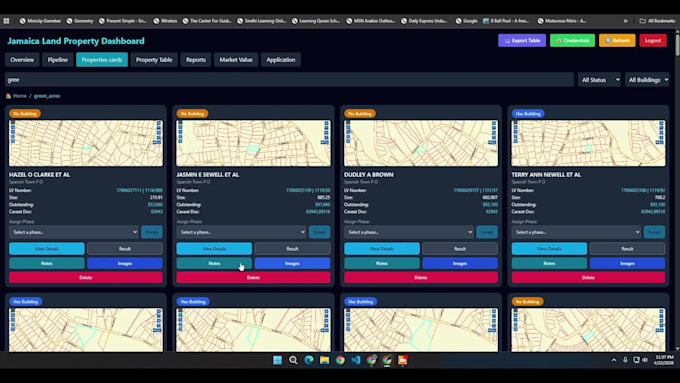The width and height of the screenshot is (680, 383).
Task: Switch to Pipeline tab
Action: tap(58, 60)
